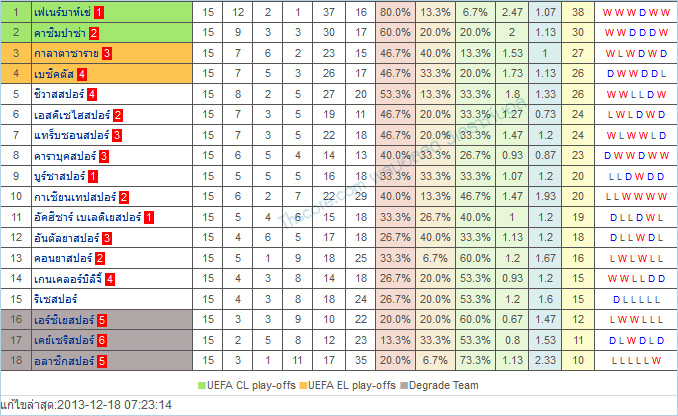
Task: Click the recent form results in rank 1 row
Action: [634, 12]
